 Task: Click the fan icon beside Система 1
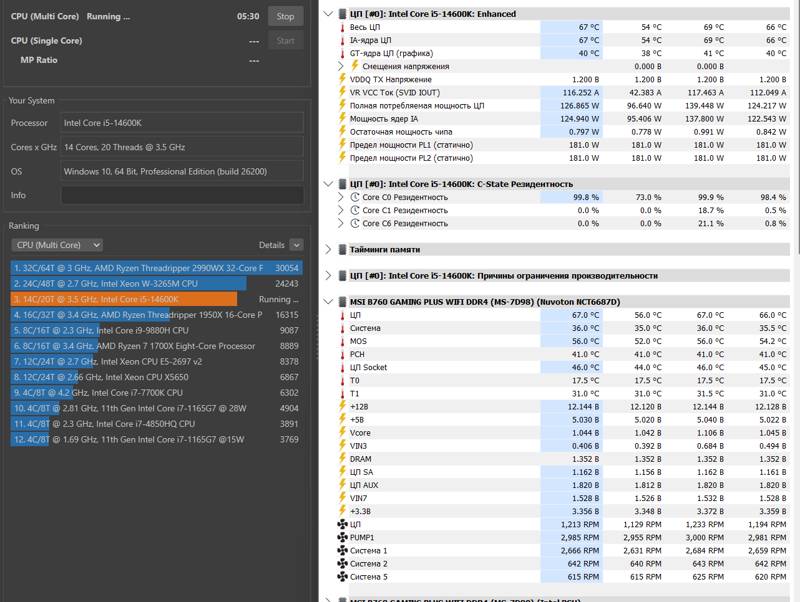(x=342, y=550)
